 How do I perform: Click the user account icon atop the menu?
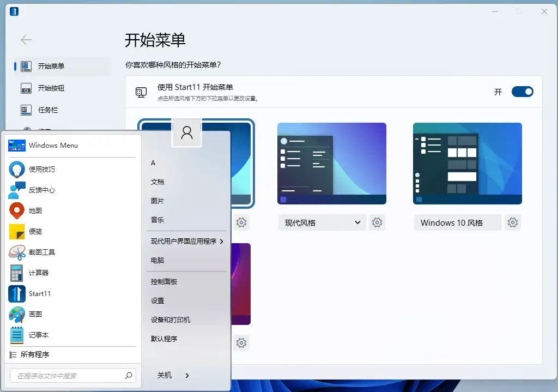click(x=187, y=132)
